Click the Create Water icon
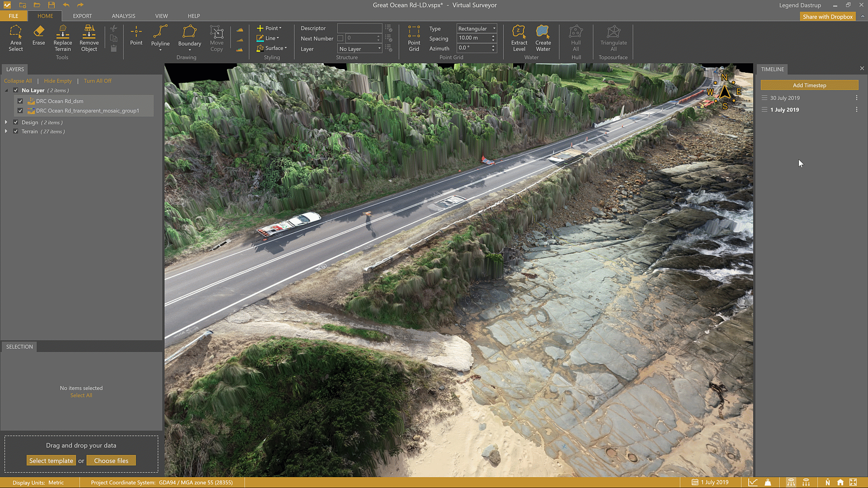The image size is (868, 488). click(x=543, y=38)
